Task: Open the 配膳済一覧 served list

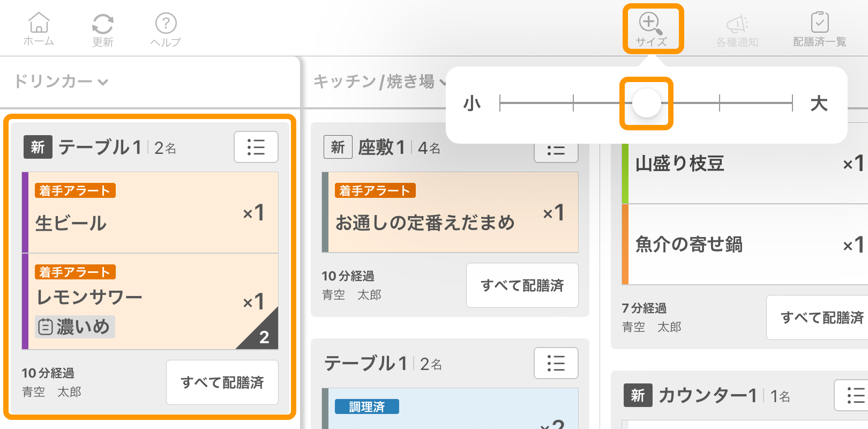Action: coord(820,29)
